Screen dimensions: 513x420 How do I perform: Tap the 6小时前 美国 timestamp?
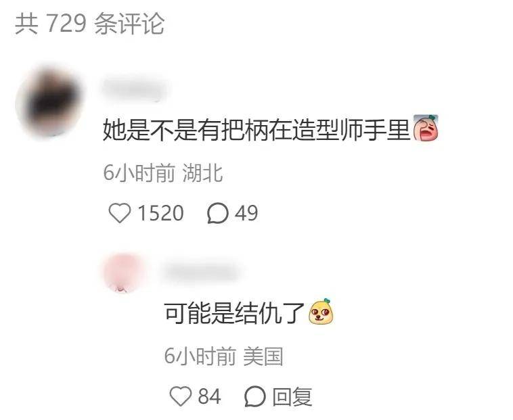pos(224,356)
